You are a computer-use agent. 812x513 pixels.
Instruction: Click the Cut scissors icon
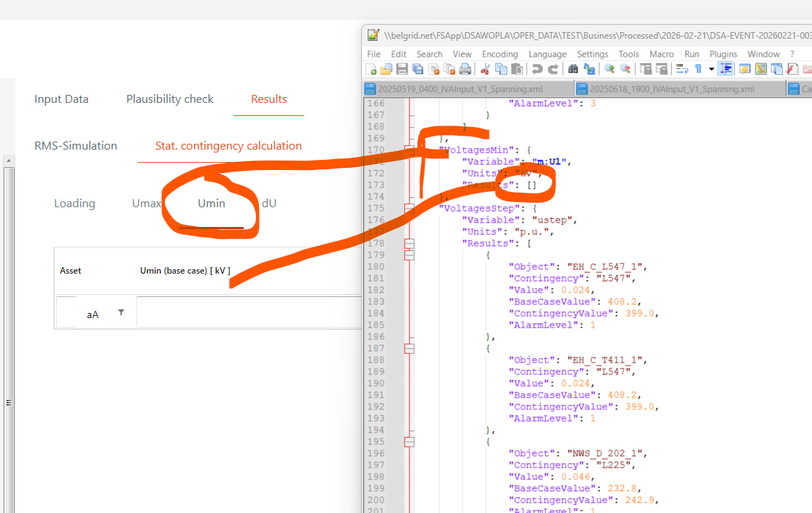click(x=484, y=69)
